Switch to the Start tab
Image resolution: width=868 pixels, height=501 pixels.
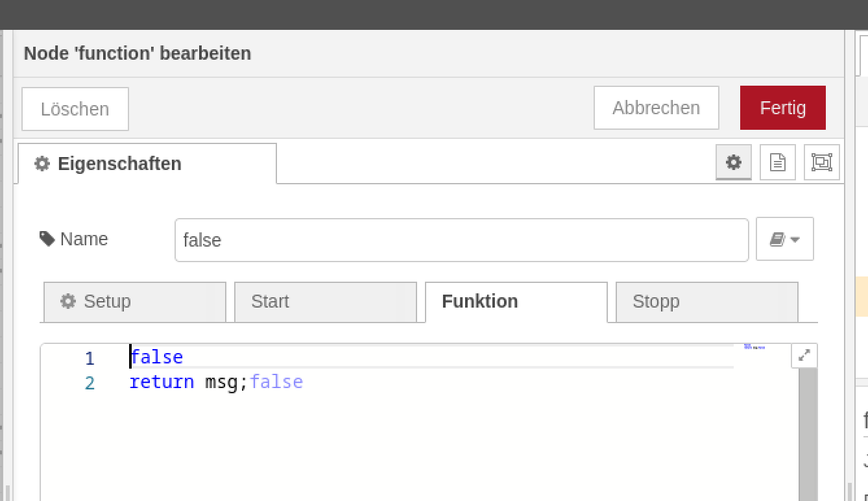coord(325,302)
